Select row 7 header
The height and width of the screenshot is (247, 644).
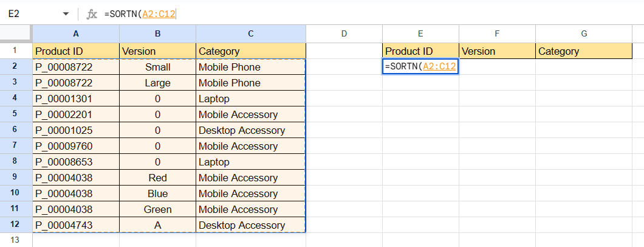[x=16, y=146]
